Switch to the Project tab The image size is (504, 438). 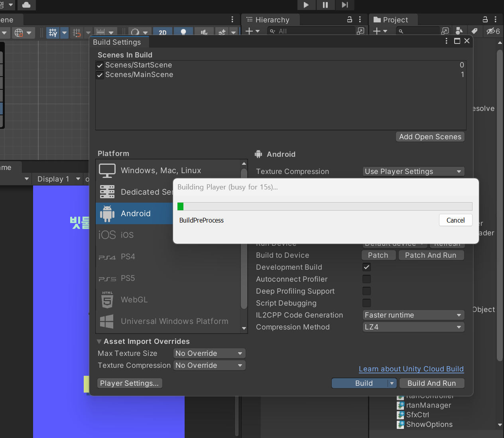(394, 20)
